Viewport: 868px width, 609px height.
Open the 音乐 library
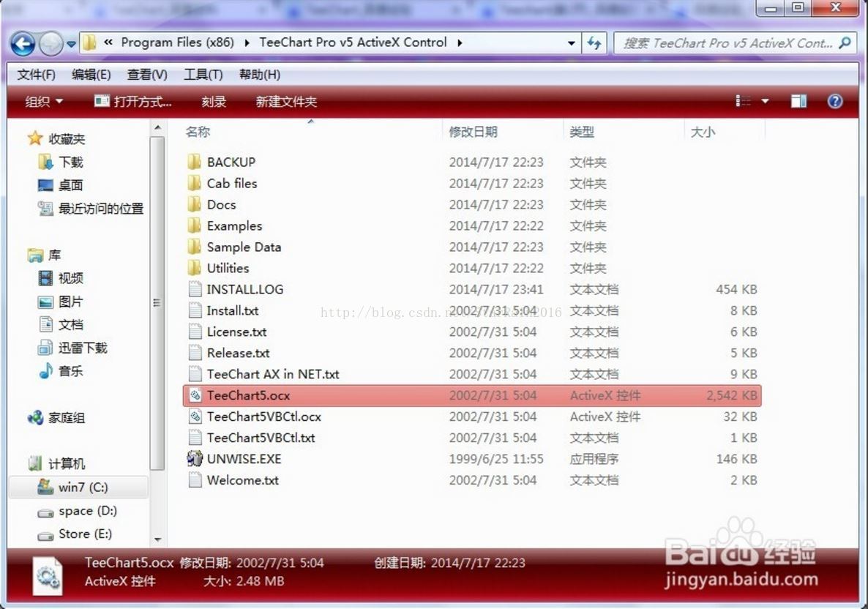coord(60,371)
